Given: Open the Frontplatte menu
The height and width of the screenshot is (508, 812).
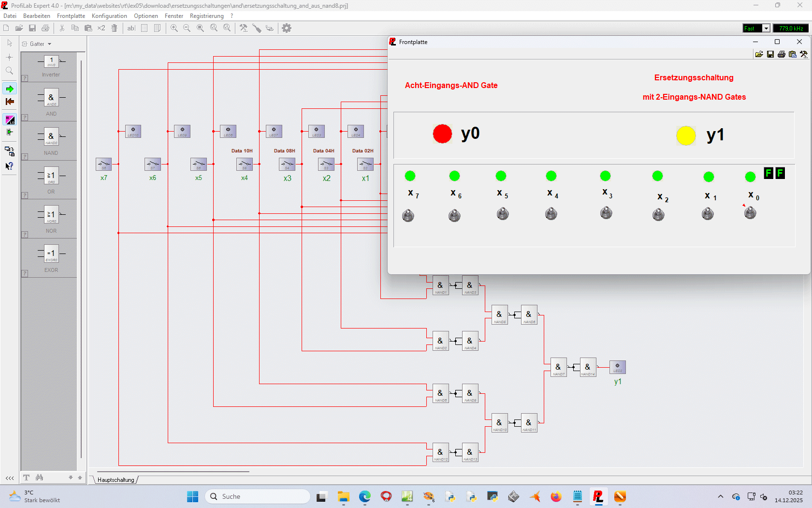Looking at the screenshot, I should 71,16.
